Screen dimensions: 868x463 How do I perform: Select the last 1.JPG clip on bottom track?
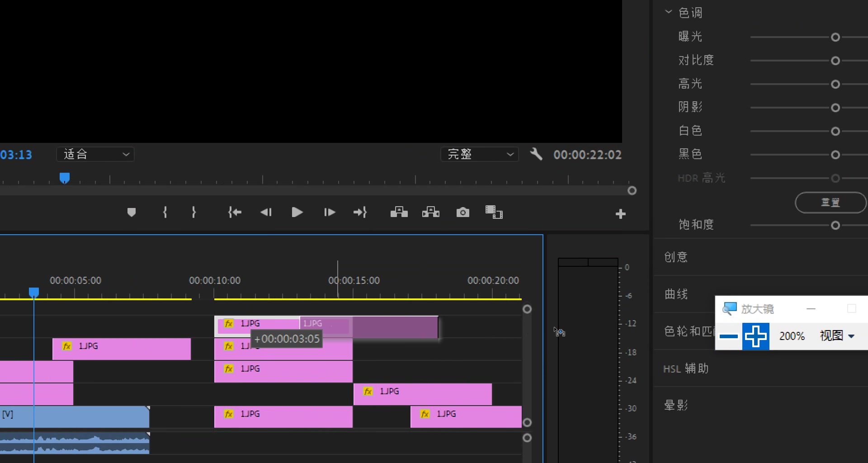tap(466, 417)
